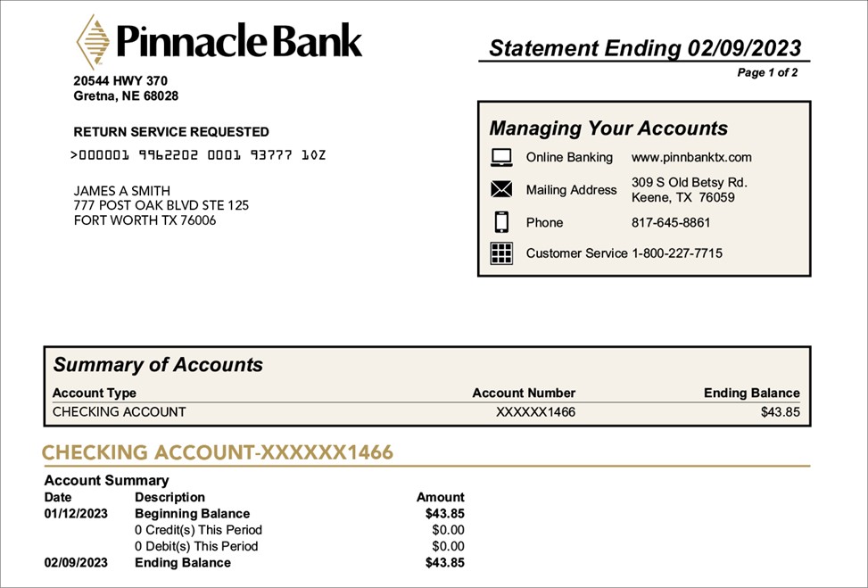Click the Ending Balance column header
The width and height of the screenshot is (868, 588).
tap(751, 393)
